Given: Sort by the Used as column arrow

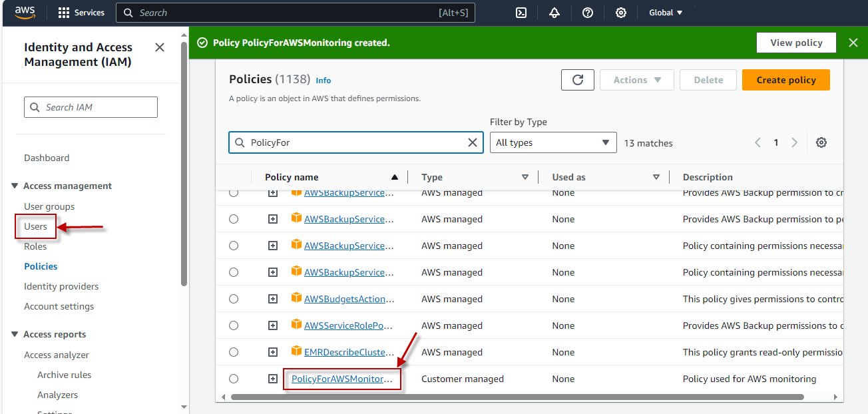Looking at the screenshot, I should click(656, 177).
